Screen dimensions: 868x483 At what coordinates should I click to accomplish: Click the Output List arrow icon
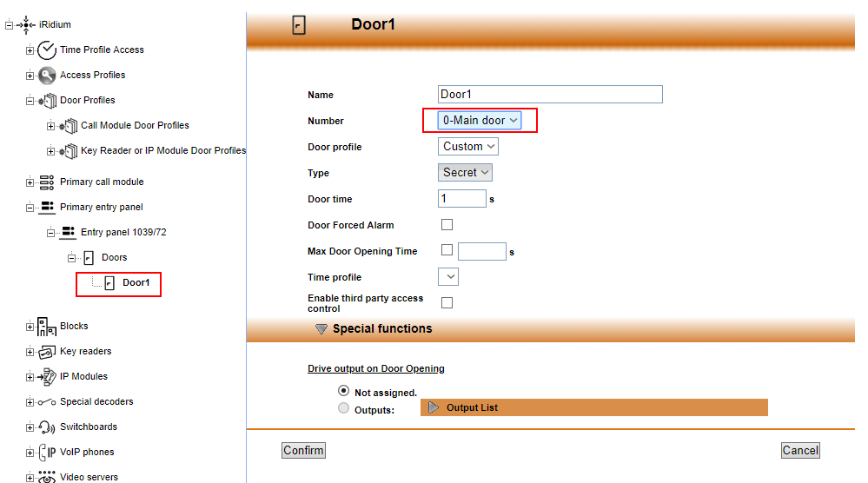434,407
